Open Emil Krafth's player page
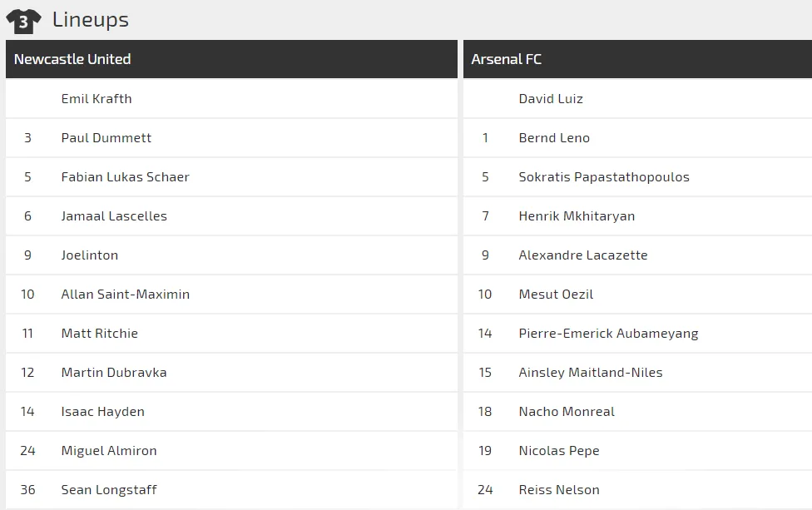The image size is (812, 510). 97,99
